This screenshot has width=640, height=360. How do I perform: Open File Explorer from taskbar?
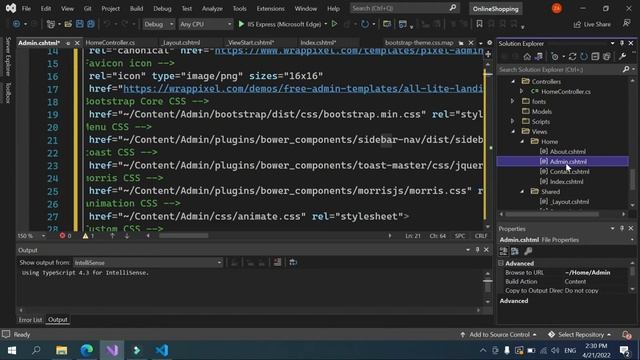[62, 350]
